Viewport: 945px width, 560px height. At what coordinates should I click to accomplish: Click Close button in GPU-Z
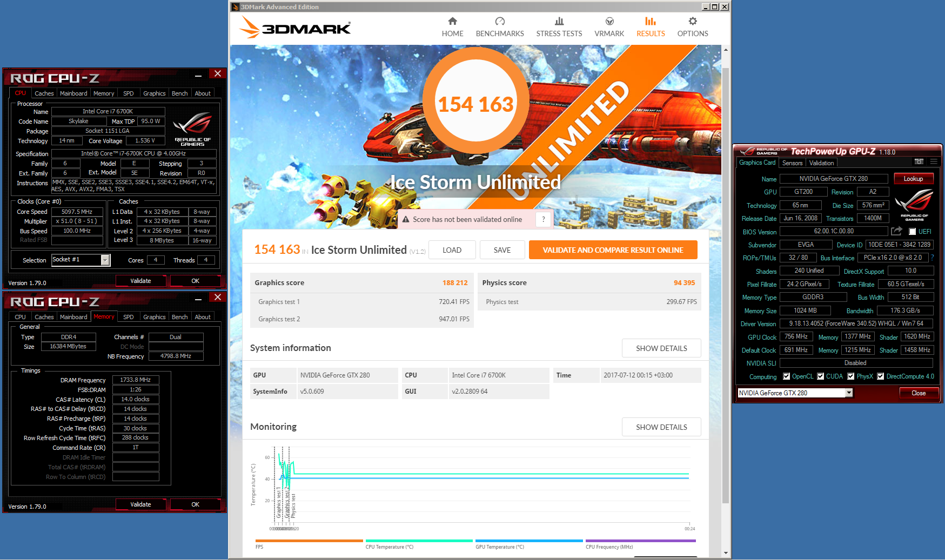919,393
